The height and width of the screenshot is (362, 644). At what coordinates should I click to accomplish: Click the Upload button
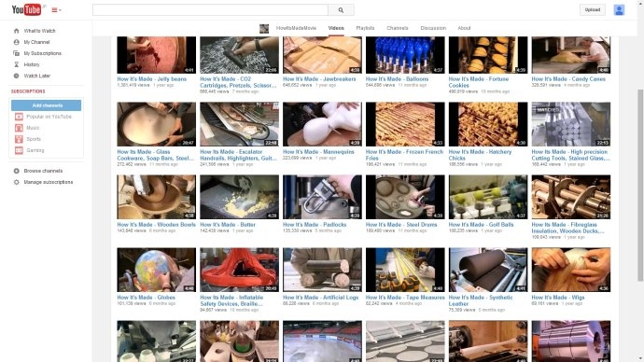coord(593,10)
